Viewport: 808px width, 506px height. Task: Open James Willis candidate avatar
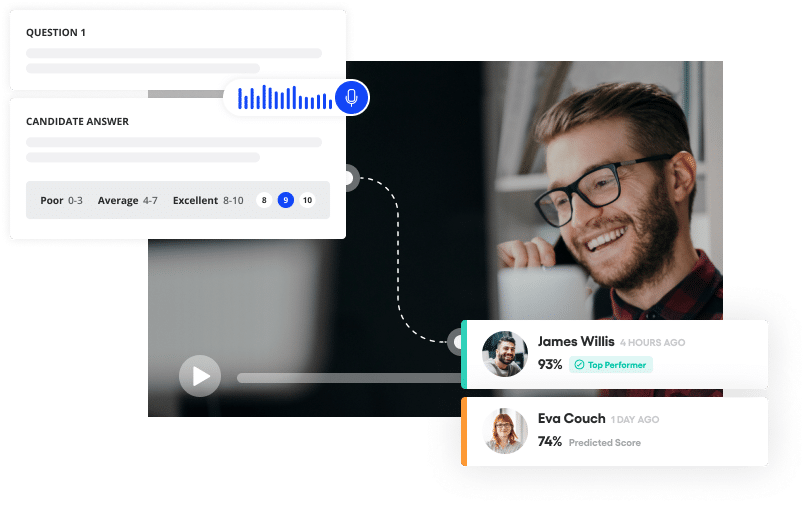504,354
